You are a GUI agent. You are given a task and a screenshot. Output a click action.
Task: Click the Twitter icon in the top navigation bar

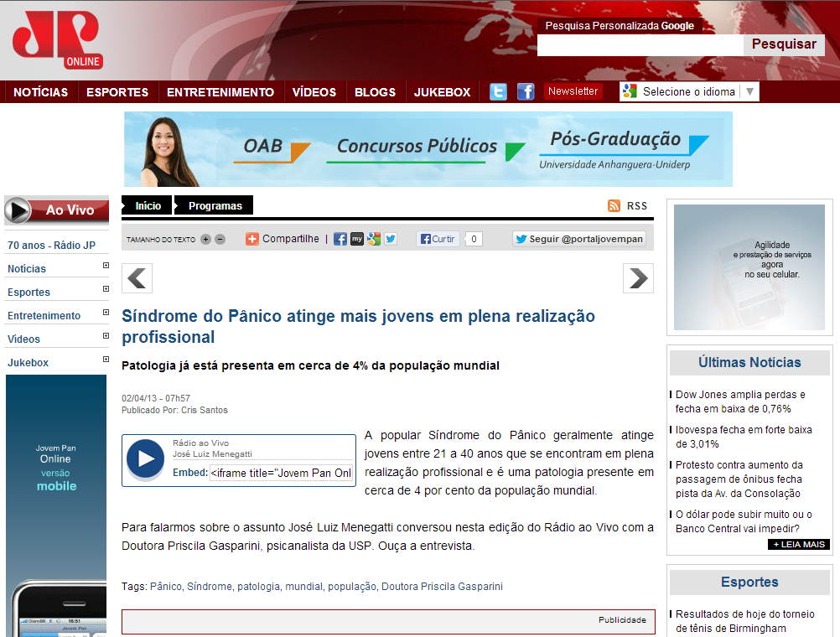coord(498,92)
